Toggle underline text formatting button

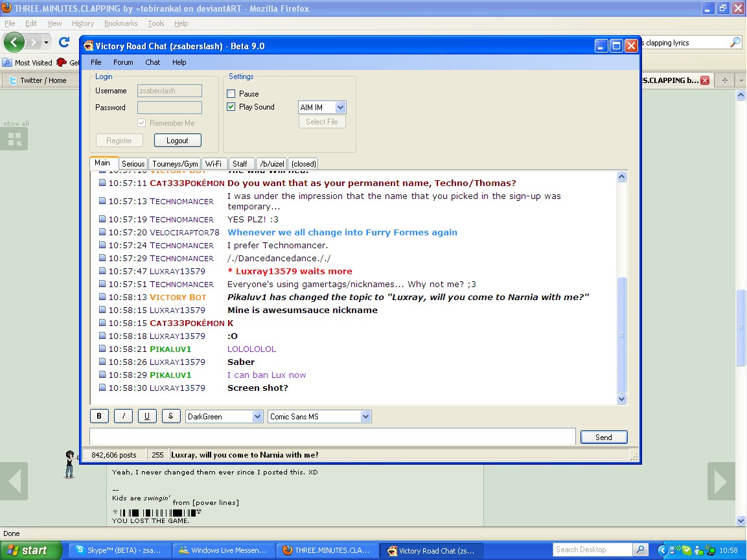[x=147, y=417]
